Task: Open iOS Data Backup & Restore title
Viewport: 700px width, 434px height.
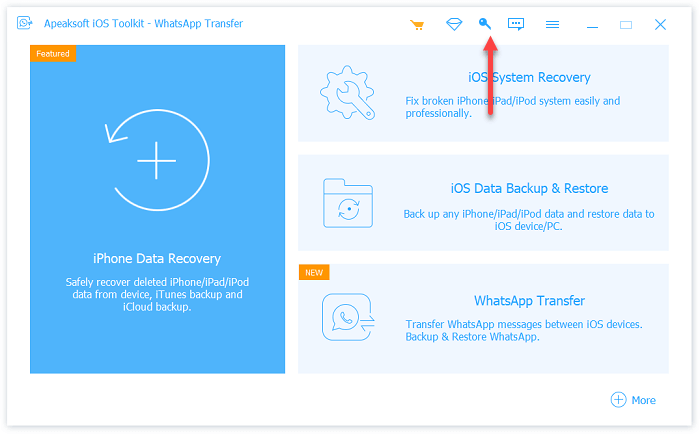Action: click(x=529, y=188)
